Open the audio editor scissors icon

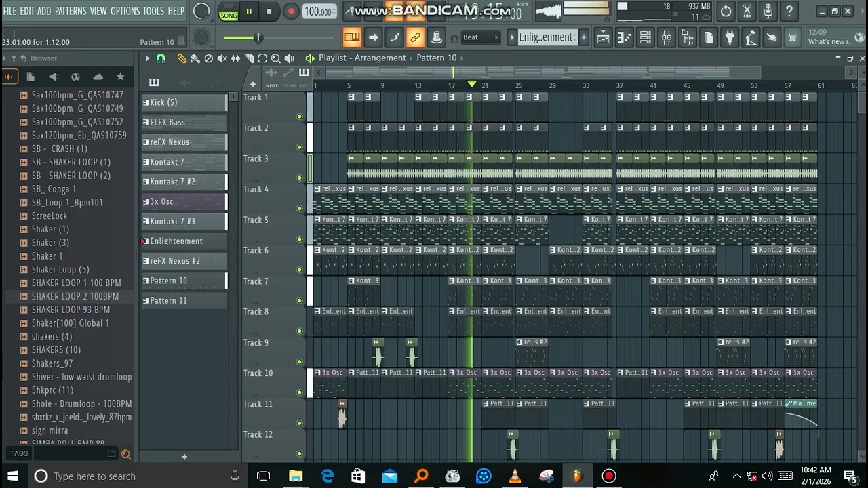point(747,11)
